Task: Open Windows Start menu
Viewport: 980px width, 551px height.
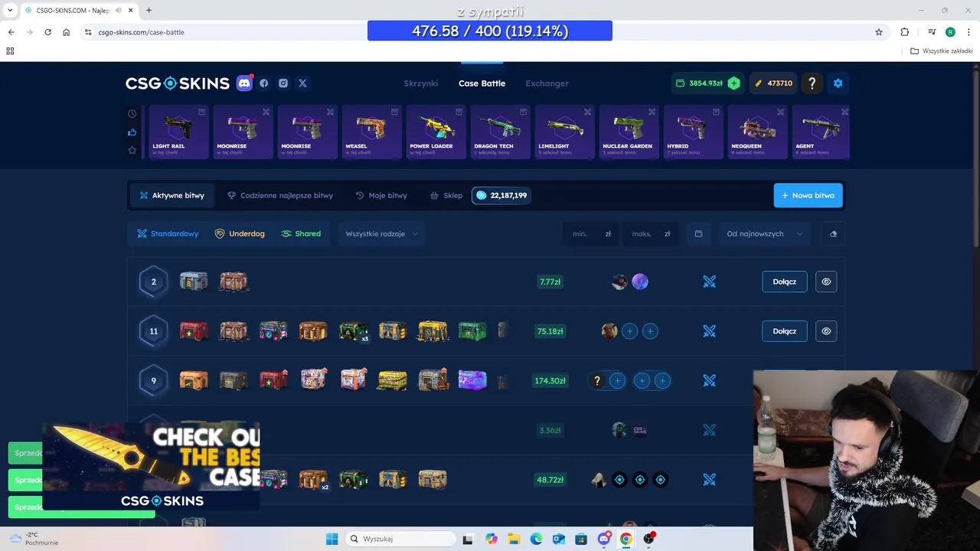Action: [x=332, y=539]
